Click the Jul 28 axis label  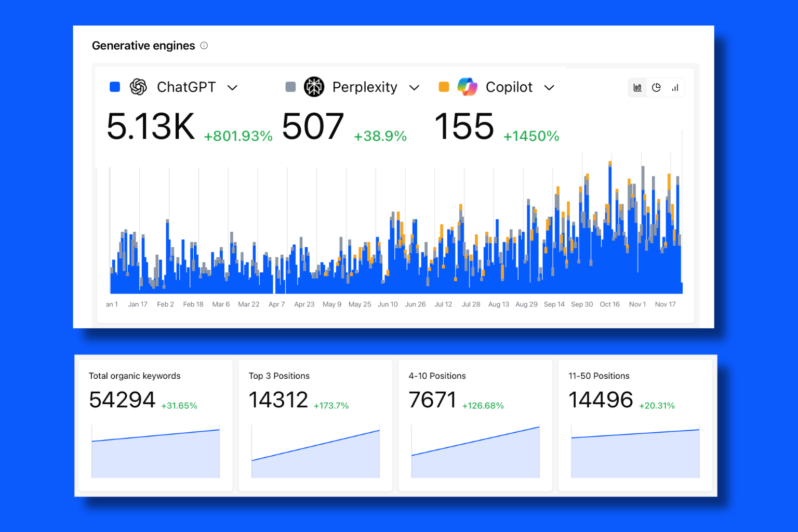[471, 304]
